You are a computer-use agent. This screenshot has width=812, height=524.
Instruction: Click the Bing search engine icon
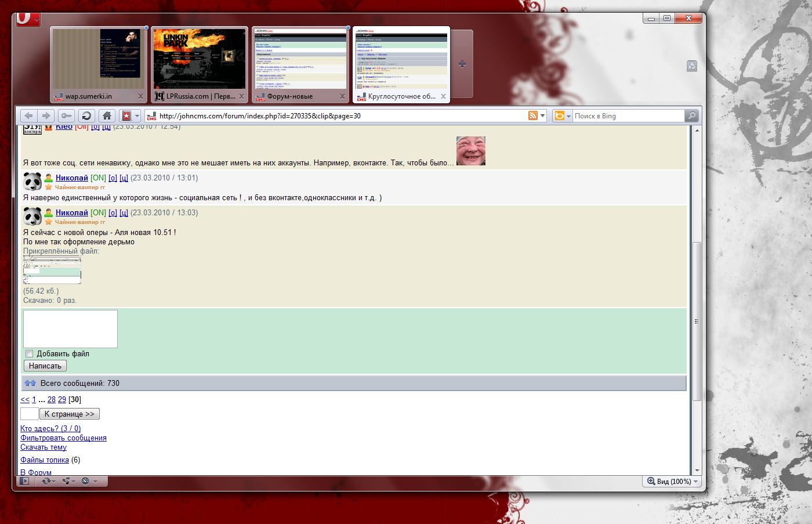click(x=560, y=115)
